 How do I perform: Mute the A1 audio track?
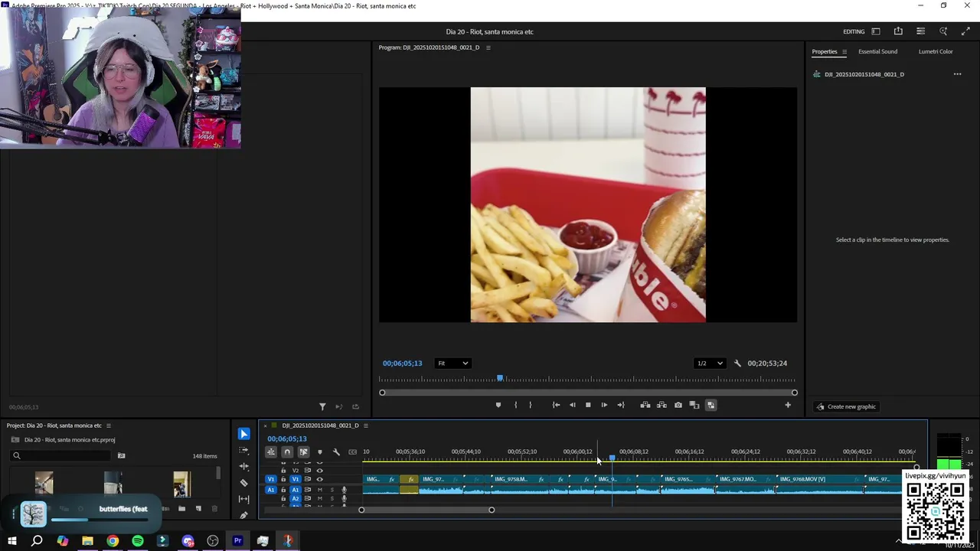tap(320, 490)
